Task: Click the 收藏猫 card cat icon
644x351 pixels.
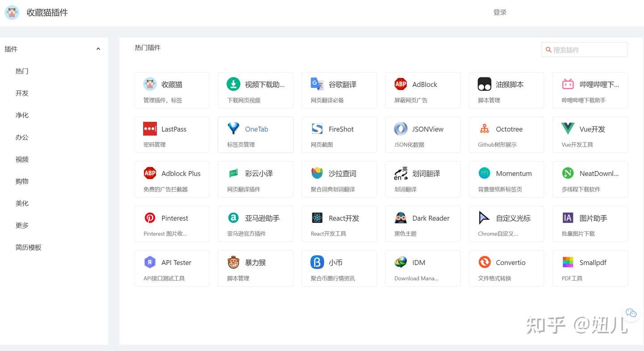Action: 150,84
